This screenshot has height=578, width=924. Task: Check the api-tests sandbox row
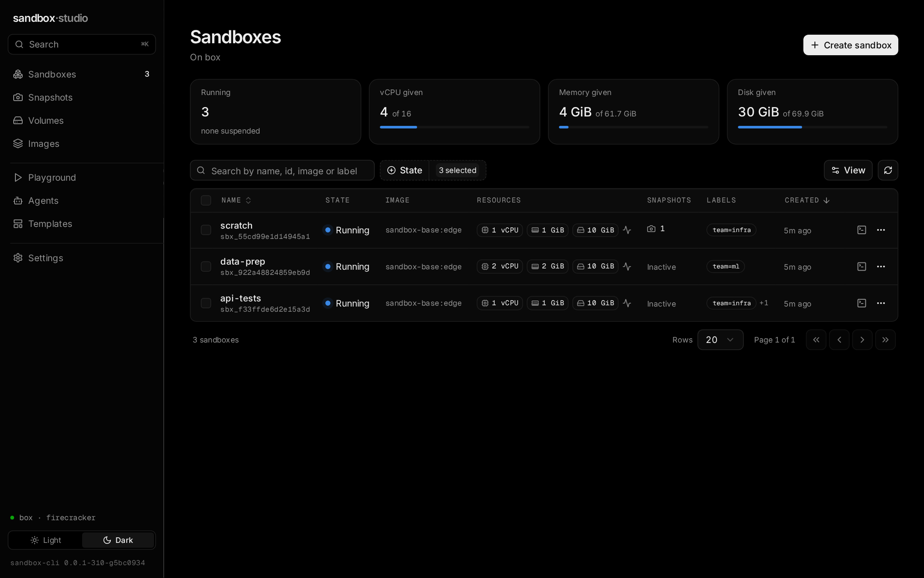tap(206, 303)
